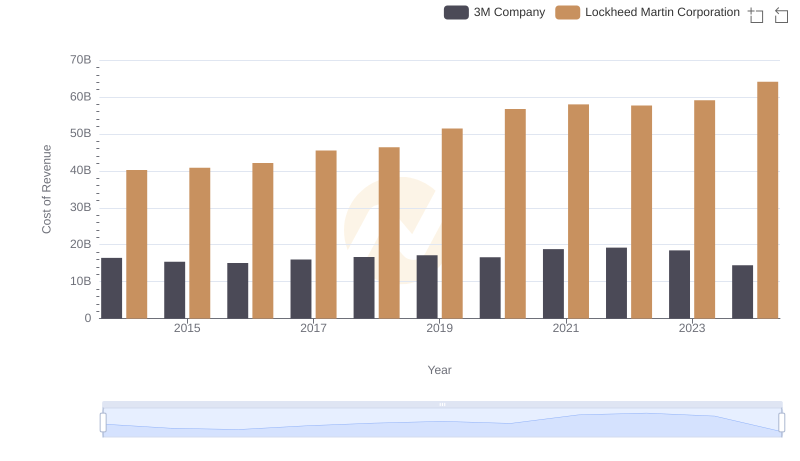Click the 60B y-axis label
This screenshot has height=461, width=800.
tap(81, 96)
